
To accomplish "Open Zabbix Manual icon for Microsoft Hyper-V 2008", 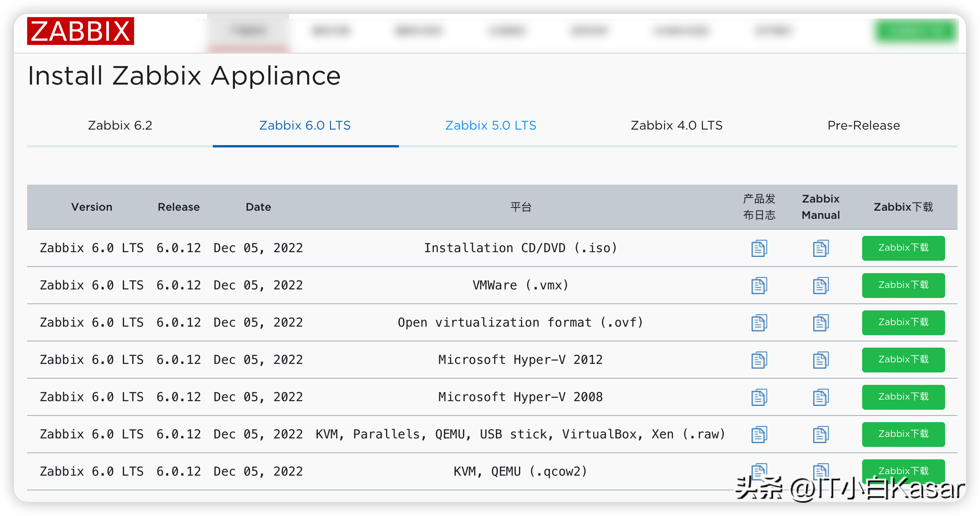I will [821, 397].
